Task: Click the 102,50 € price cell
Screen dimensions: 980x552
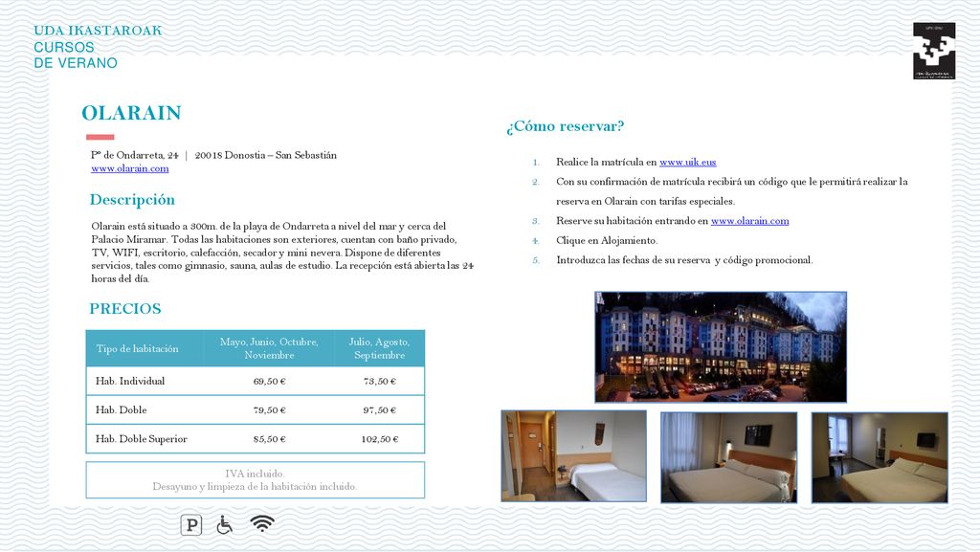Action: click(x=379, y=439)
